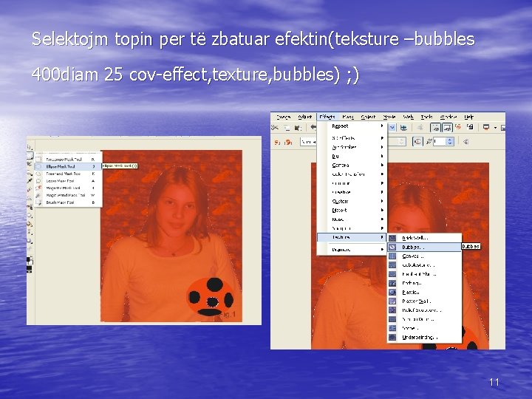Expand the Blur submenu
The width and height of the screenshot is (532, 399).
pyautogui.click(x=352, y=157)
